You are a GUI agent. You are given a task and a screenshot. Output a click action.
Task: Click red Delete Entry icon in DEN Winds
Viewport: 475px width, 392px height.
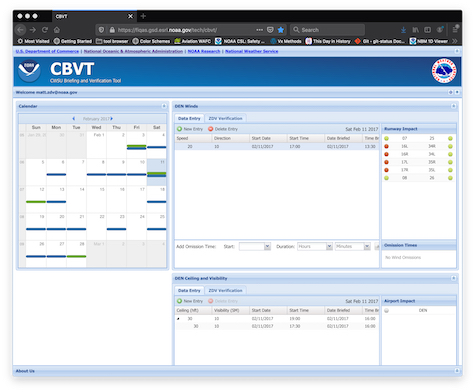tap(210, 129)
